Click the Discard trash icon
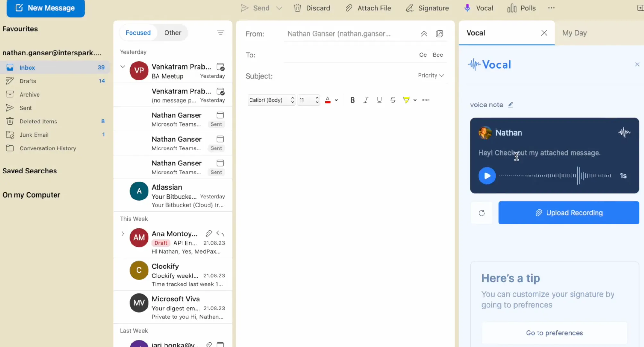 (297, 8)
